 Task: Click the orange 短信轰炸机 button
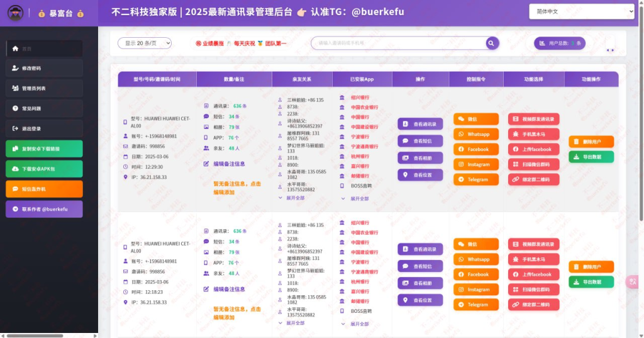(x=45, y=189)
